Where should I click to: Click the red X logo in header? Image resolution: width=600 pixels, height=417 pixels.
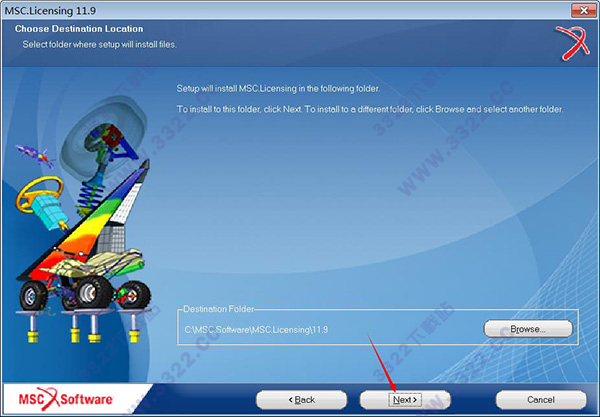[x=572, y=43]
